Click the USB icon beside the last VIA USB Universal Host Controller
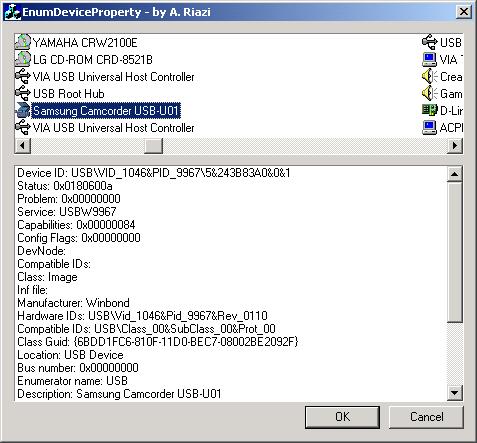 tap(23, 127)
